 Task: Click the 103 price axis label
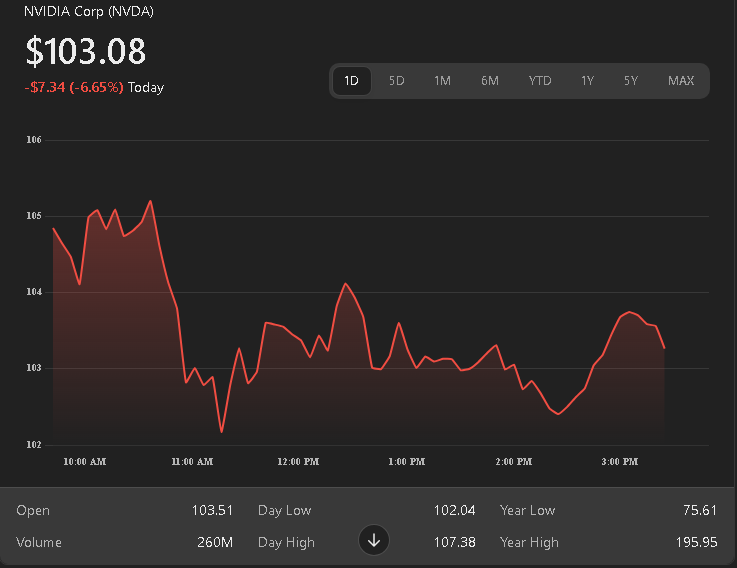click(34, 368)
